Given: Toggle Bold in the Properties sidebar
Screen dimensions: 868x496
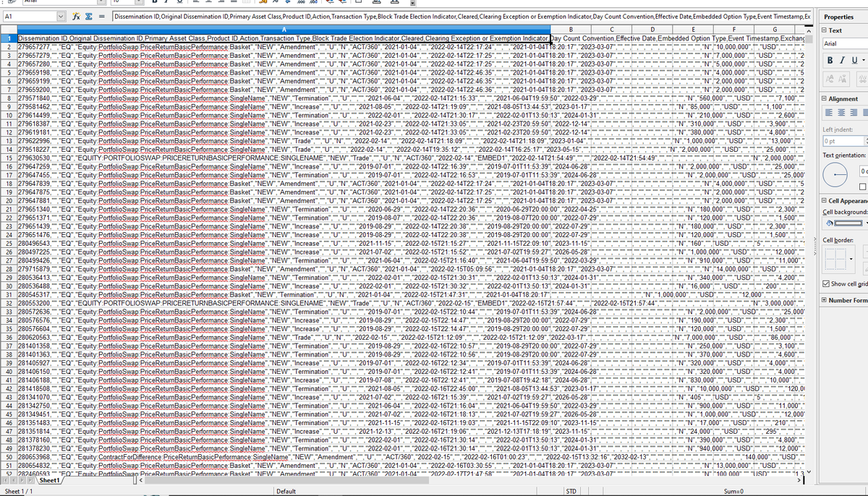Looking at the screenshot, I should [829, 59].
